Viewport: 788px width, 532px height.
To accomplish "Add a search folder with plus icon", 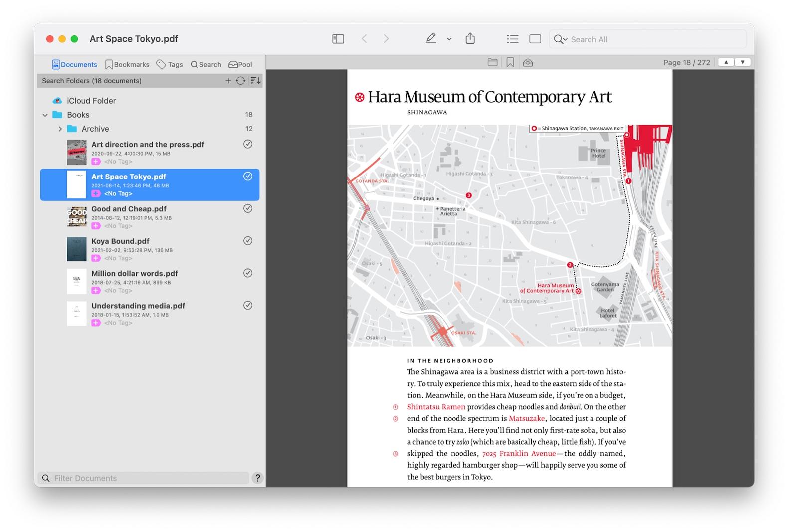I will point(228,81).
